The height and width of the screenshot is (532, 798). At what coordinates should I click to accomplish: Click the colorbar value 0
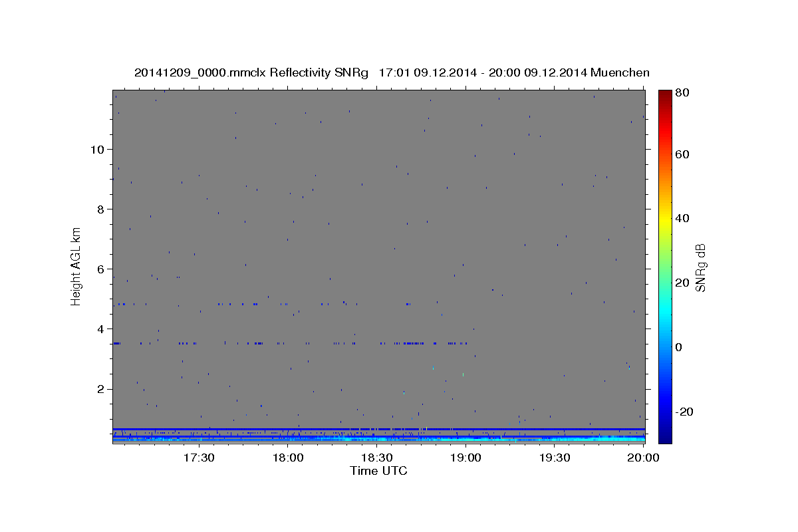[x=680, y=347]
